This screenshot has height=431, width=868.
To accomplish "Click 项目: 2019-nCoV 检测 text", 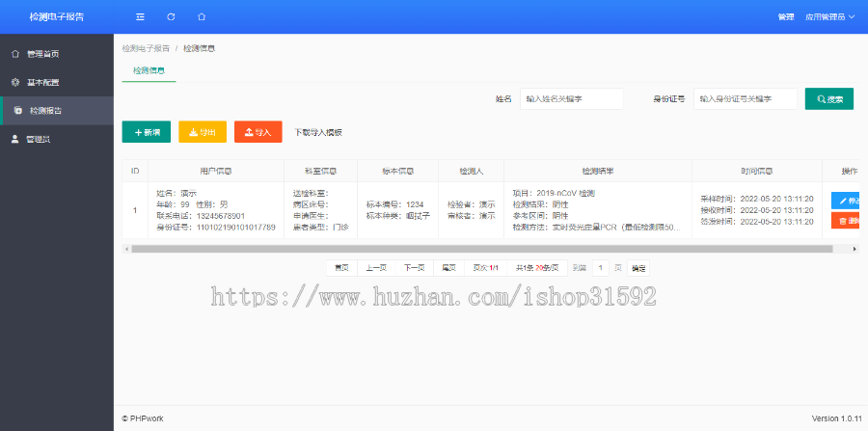I will point(555,193).
